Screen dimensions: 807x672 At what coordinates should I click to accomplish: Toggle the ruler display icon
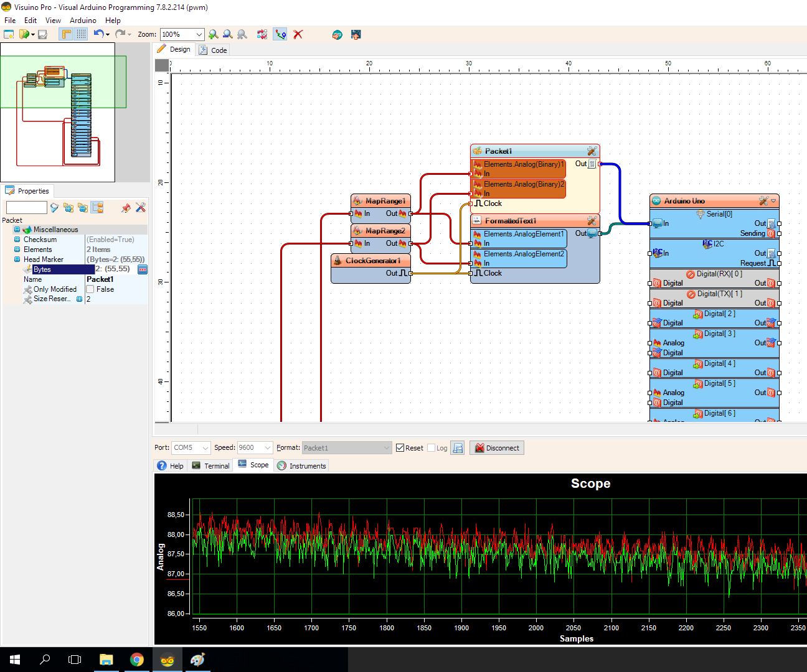click(66, 34)
